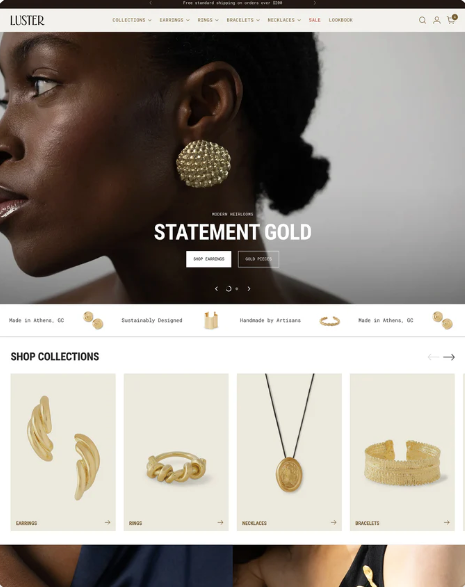Image resolution: width=465 pixels, height=587 pixels.
Task: Expand the Earrings menu dropdown
Action: tap(174, 20)
